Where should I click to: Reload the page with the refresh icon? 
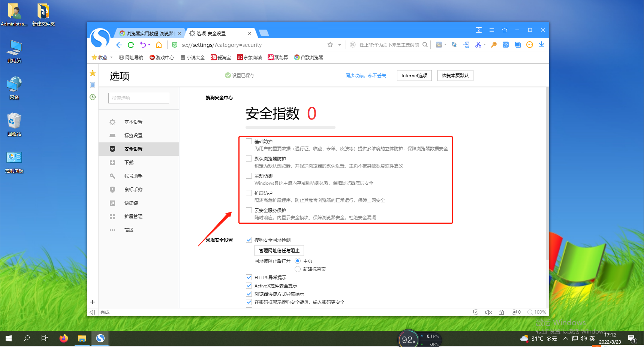pyautogui.click(x=131, y=45)
